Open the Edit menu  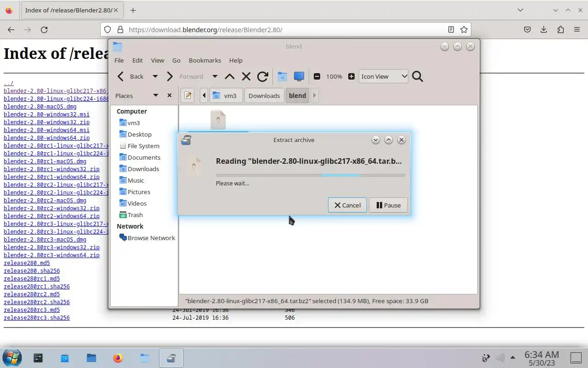point(137,60)
